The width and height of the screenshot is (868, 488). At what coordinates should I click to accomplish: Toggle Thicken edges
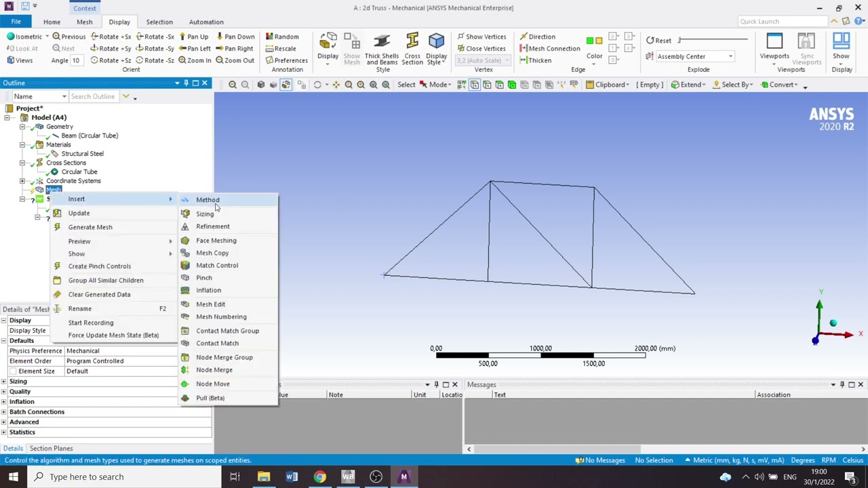tap(535, 60)
